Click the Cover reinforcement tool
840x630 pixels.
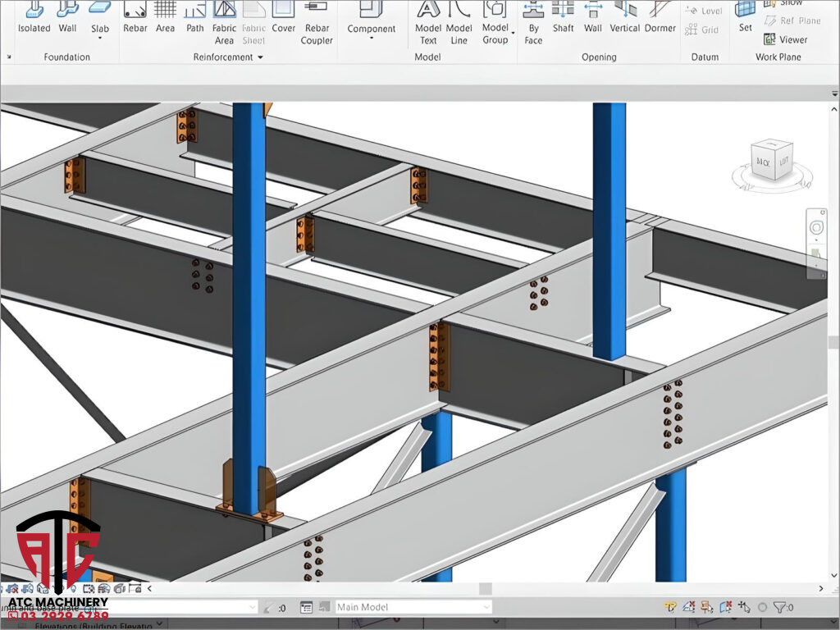pos(283,18)
